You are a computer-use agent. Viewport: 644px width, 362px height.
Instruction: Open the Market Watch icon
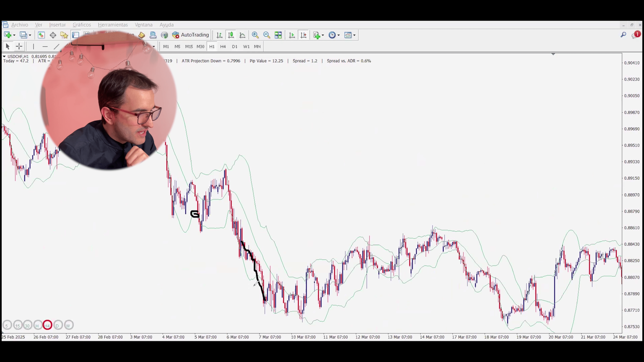tap(41, 35)
